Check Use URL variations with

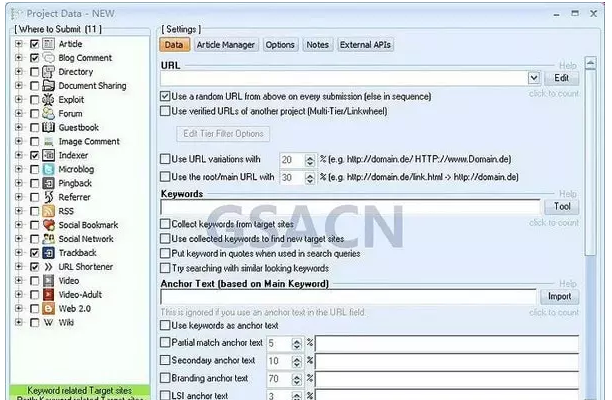pyautogui.click(x=165, y=159)
